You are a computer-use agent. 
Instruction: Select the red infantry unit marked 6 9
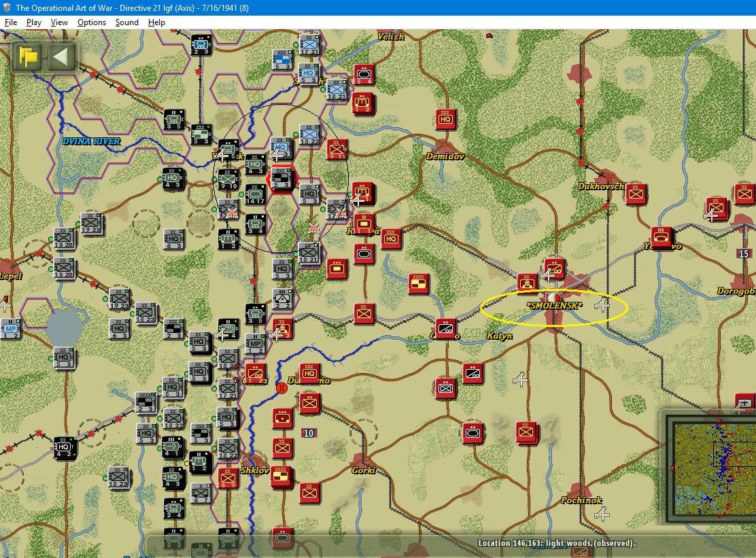pyautogui.click(x=228, y=478)
